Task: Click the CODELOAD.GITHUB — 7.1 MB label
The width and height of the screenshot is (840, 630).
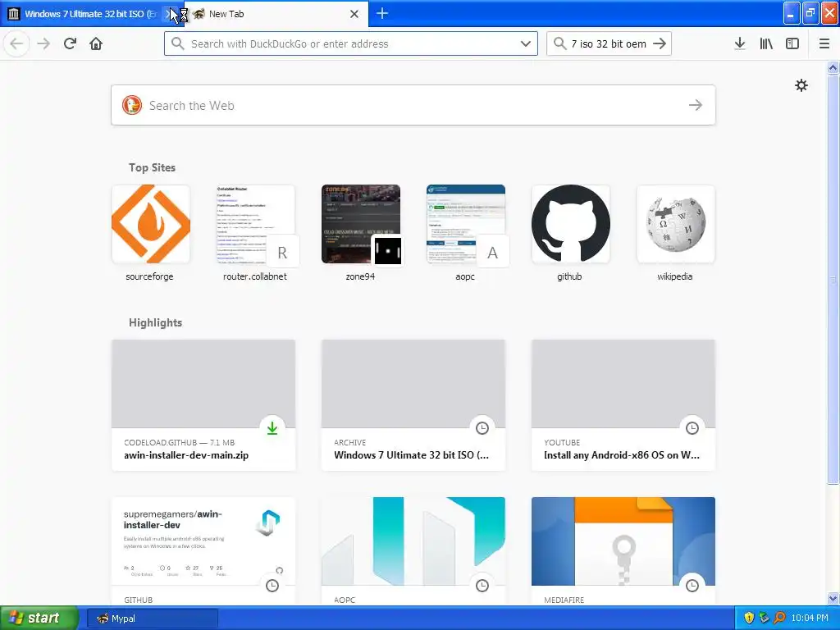Action: point(179,442)
